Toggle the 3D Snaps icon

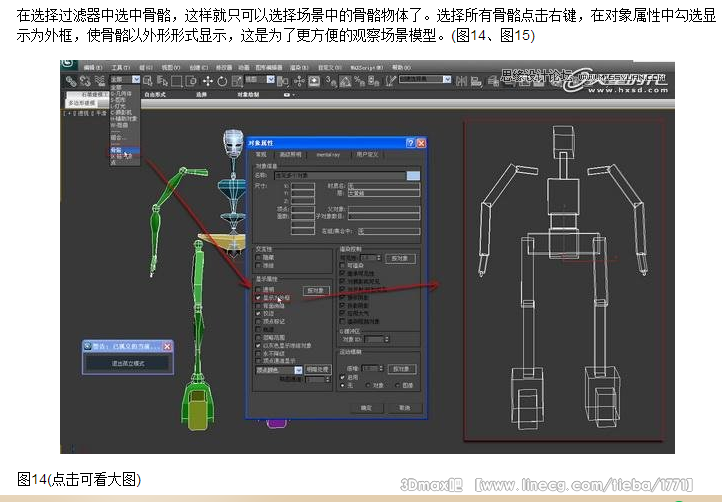click(331, 82)
